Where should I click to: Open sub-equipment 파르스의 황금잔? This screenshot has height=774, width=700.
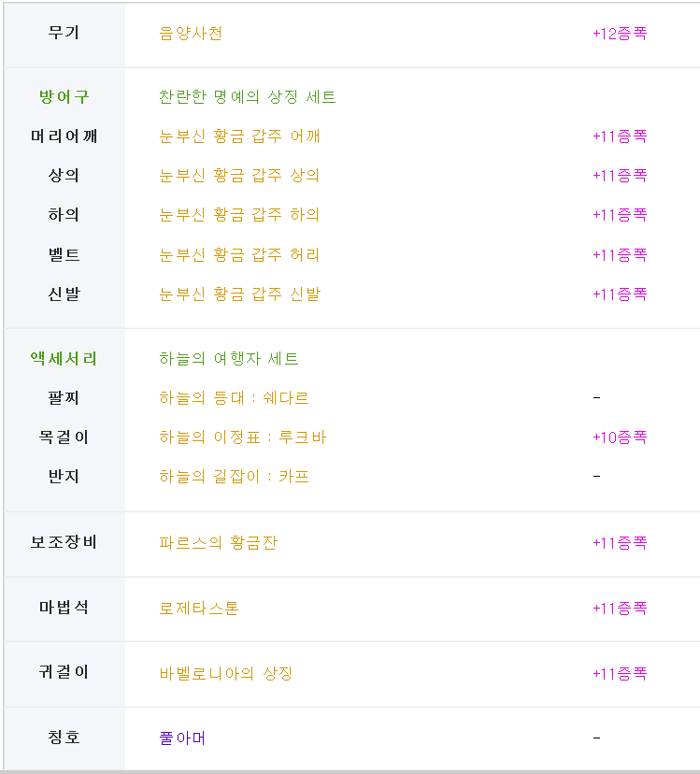(218, 543)
